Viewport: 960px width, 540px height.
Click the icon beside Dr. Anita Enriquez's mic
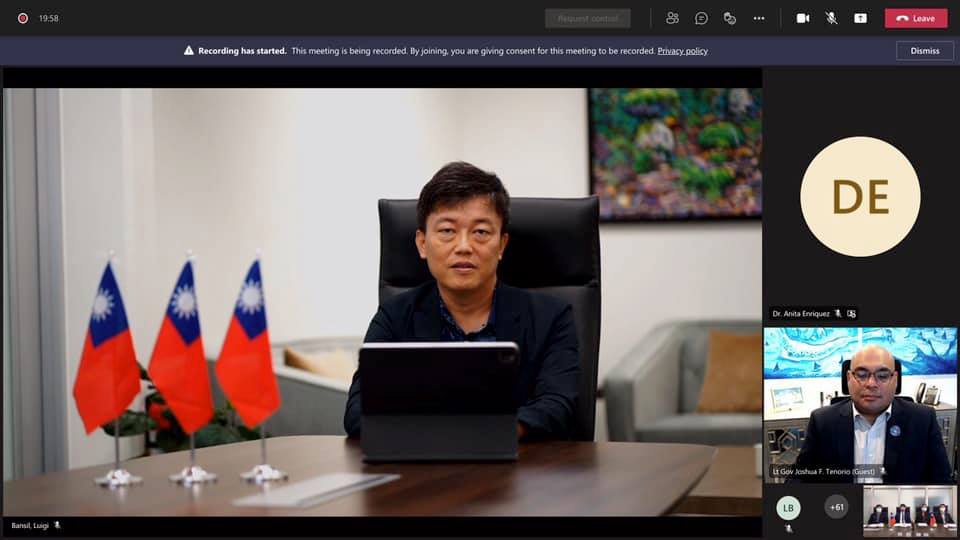[x=851, y=314]
